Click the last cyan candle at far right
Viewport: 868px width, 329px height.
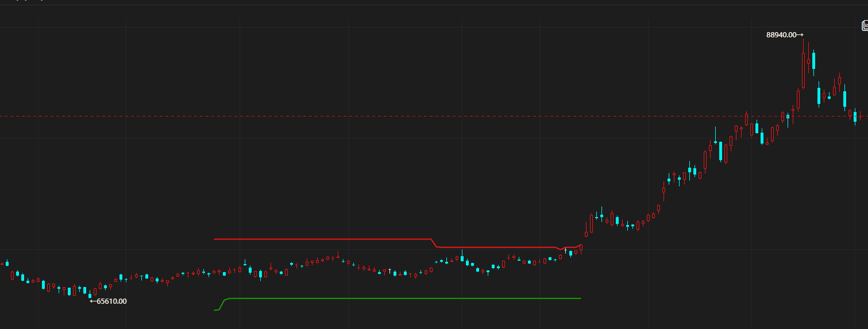(855, 117)
